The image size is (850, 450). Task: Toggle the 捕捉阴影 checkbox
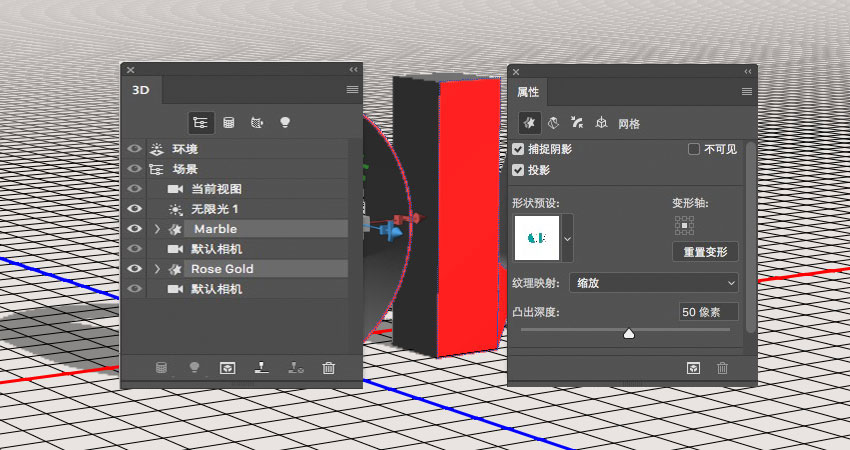coord(518,150)
